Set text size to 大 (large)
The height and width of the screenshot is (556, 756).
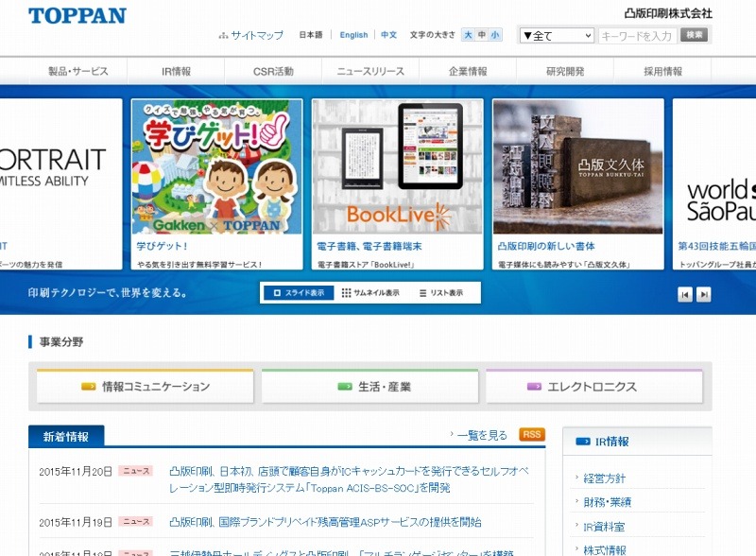pos(468,35)
